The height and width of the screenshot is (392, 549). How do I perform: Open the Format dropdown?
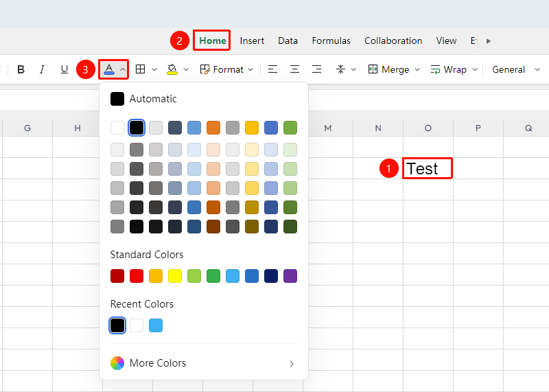click(226, 69)
